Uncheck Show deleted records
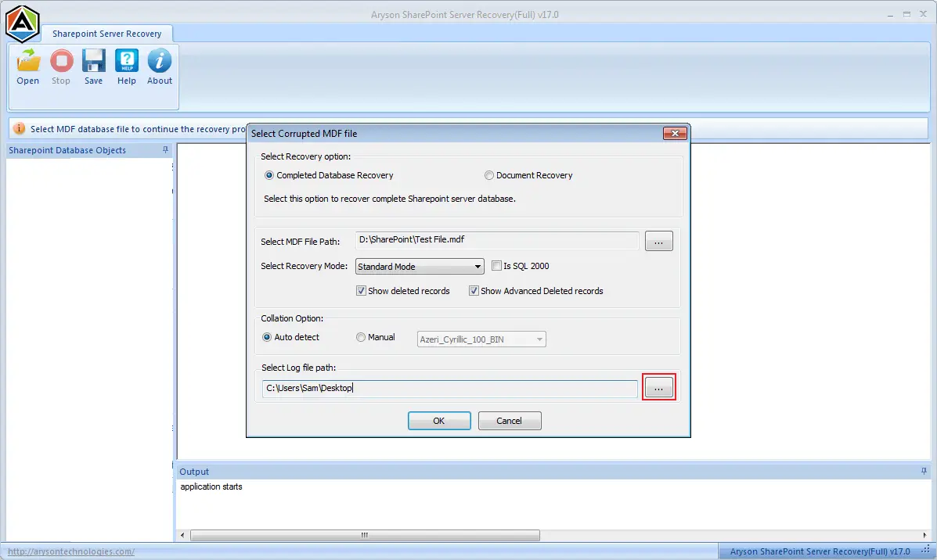 click(x=361, y=291)
